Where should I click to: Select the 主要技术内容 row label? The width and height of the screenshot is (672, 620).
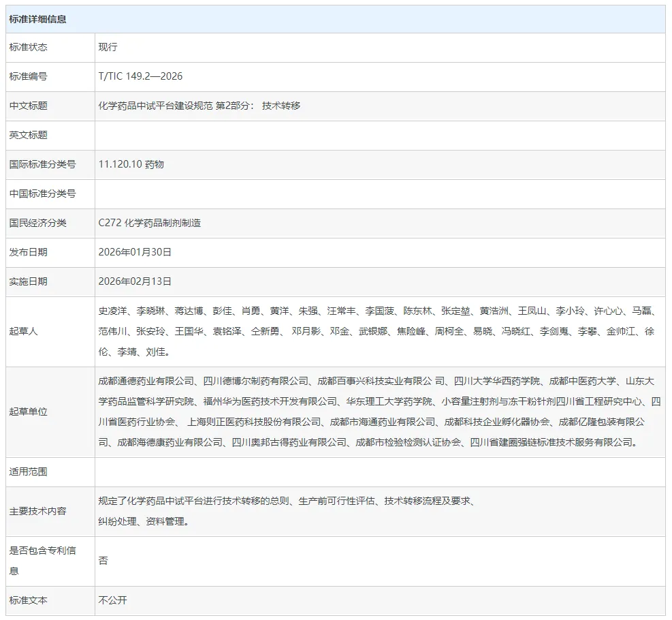click(37, 512)
